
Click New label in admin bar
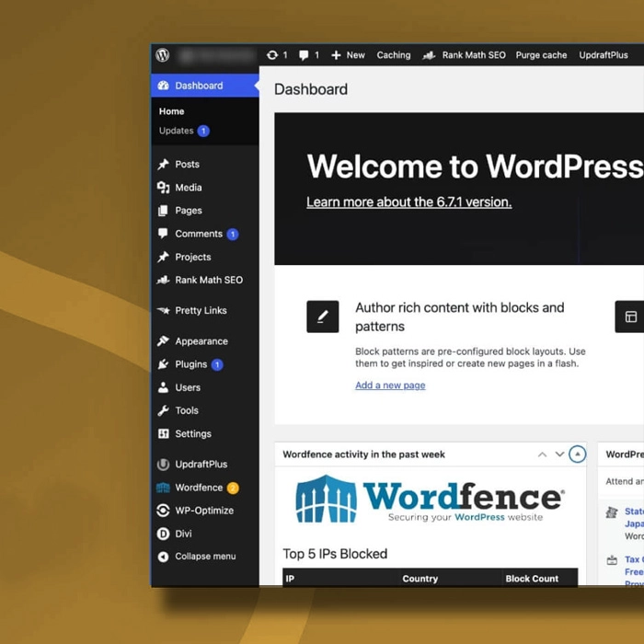click(356, 55)
